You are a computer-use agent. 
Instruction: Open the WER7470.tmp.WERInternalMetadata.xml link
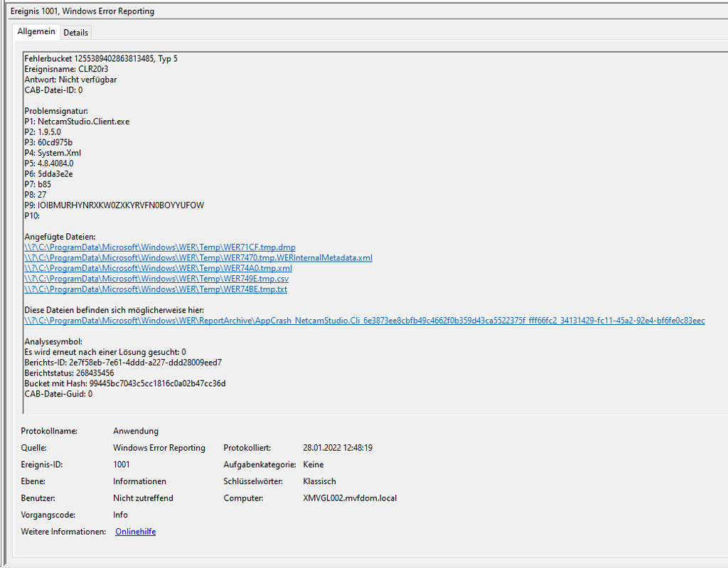coord(198,257)
